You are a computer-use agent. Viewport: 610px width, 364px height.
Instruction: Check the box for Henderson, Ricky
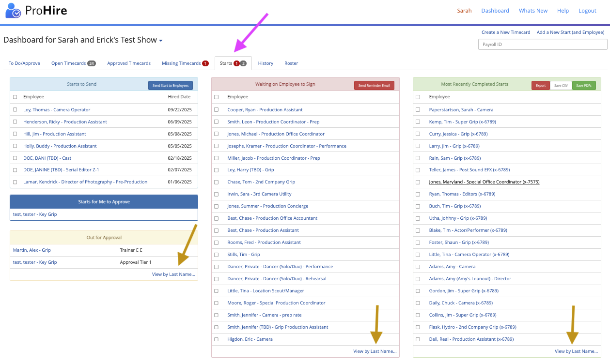pyautogui.click(x=15, y=122)
